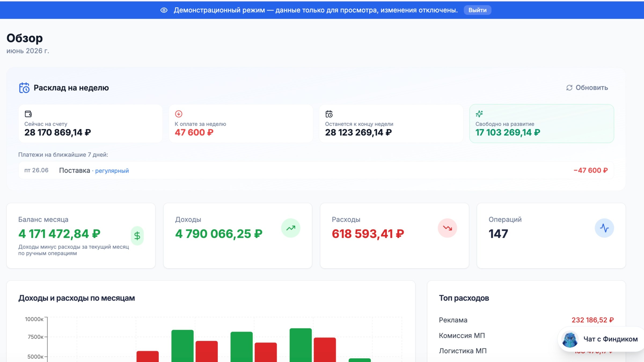Select the Поставка payment row dated 26.06
The height and width of the screenshot is (362, 644).
pyautogui.click(x=316, y=170)
